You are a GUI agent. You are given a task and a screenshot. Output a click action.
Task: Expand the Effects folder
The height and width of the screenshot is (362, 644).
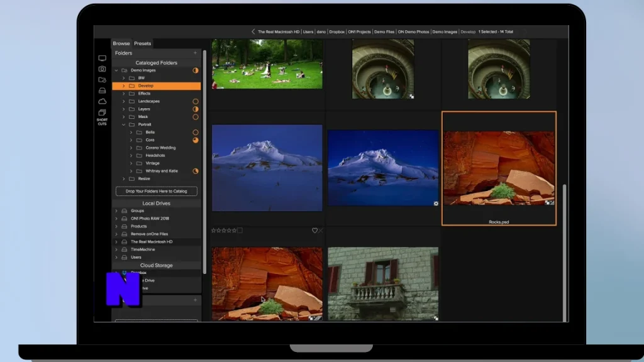(x=124, y=94)
